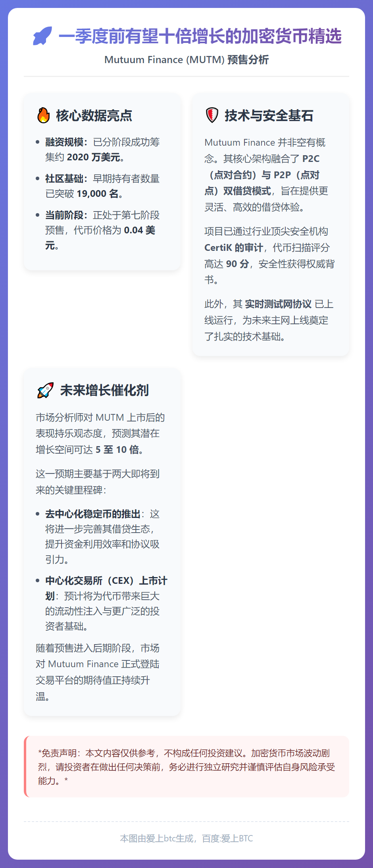Select subtitle Mutuum Finance (MUTM) 预售分析
Viewport: 373px width, 868px height.
pos(186,60)
